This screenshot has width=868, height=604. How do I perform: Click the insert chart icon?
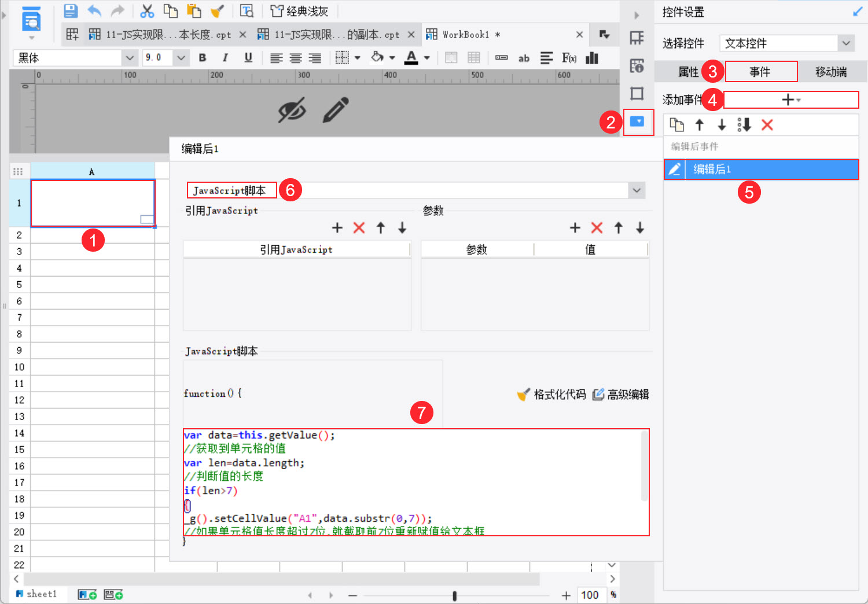click(592, 58)
